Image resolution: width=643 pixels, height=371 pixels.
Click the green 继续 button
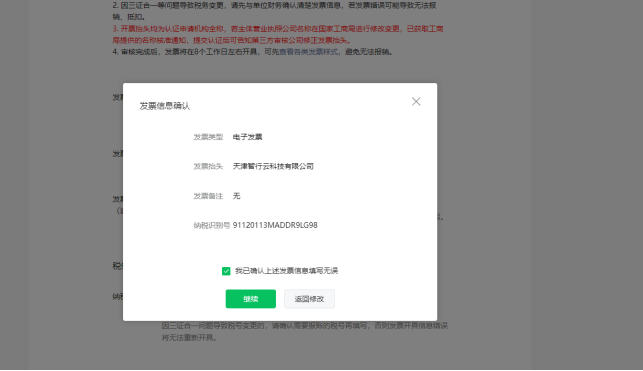pos(251,299)
